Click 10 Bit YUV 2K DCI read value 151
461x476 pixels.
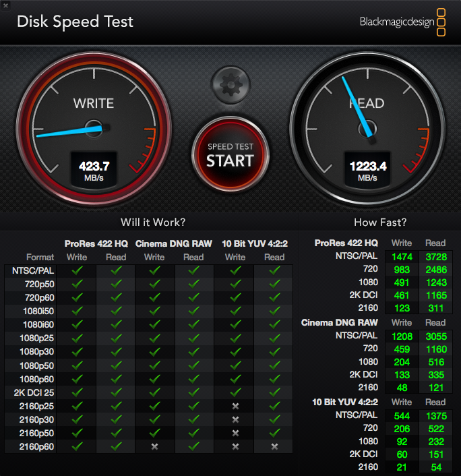tap(436, 454)
